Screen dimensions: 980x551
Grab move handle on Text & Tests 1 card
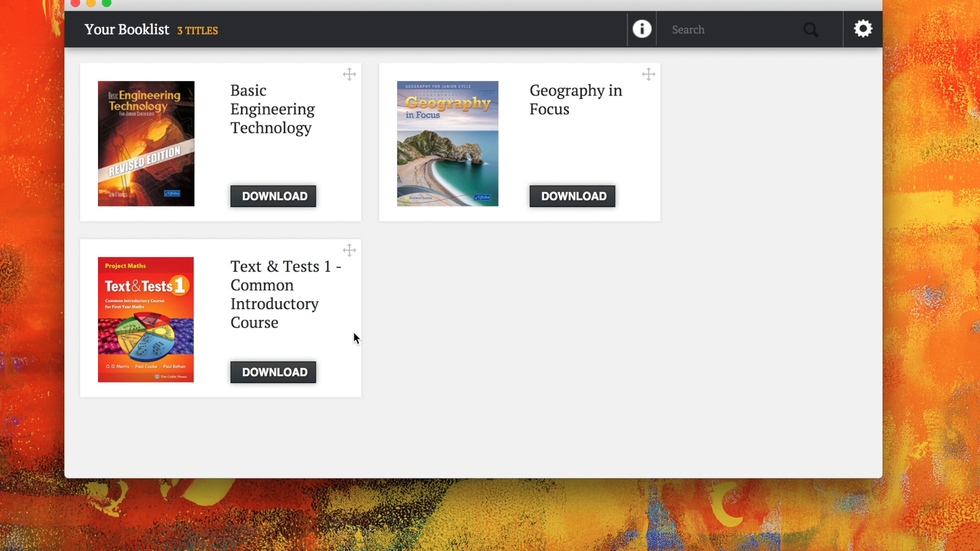[x=349, y=250]
